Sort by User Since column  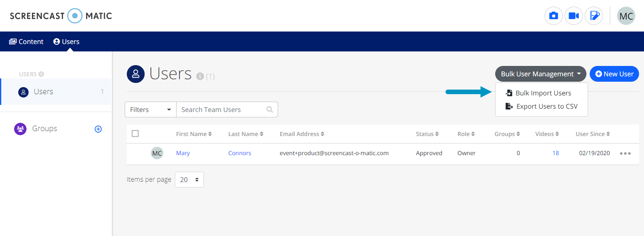tap(593, 134)
